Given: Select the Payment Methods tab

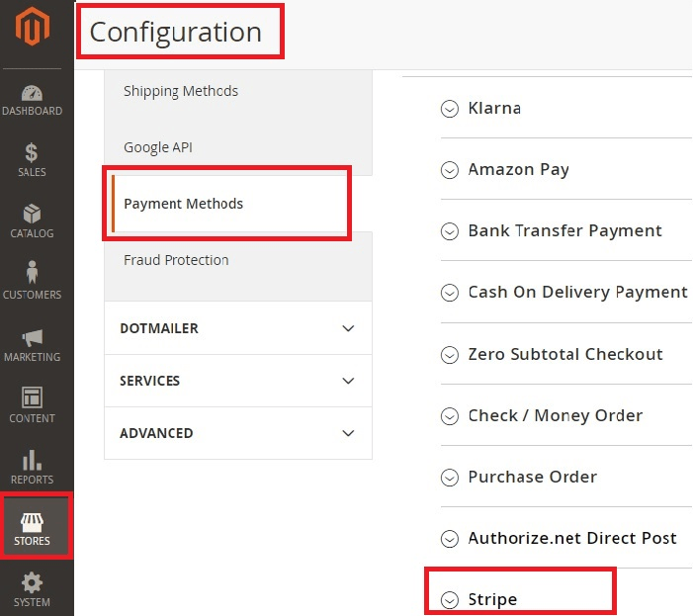Looking at the screenshot, I should [x=184, y=204].
